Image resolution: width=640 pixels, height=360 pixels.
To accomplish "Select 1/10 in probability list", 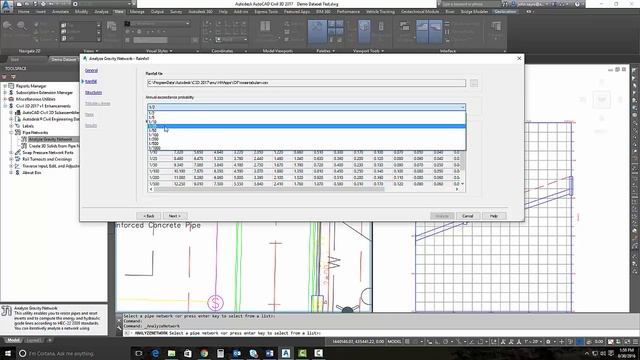I will (x=306, y=122).
